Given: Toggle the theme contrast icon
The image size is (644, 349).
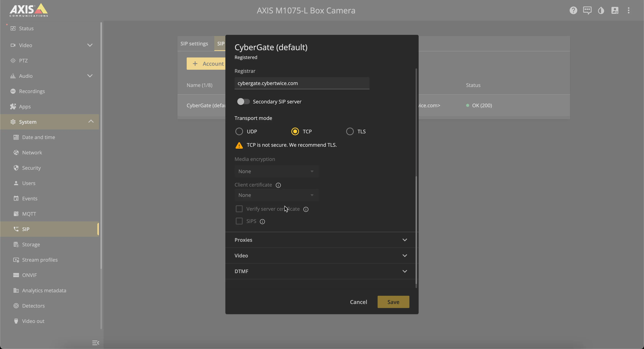Looking at the screenshot, I should [601, 10].
